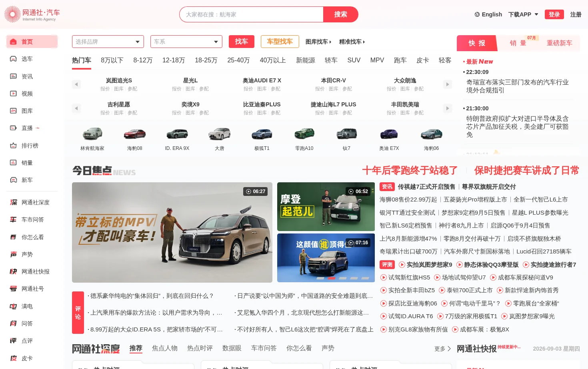Switch to the SUV tab
The height and width of the screenshot is (369, 588).
coord(354,60)
